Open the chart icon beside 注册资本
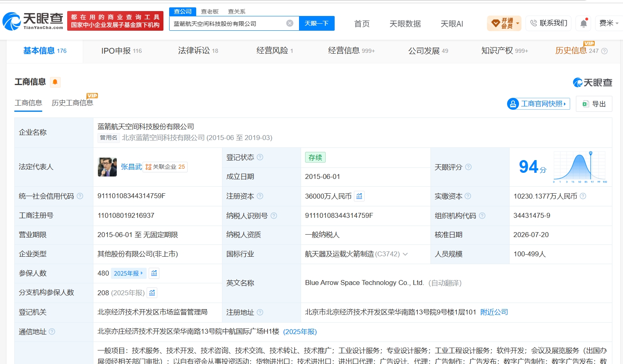The height and width of the screenshot is (364, 623). click(x=359, y=196)
